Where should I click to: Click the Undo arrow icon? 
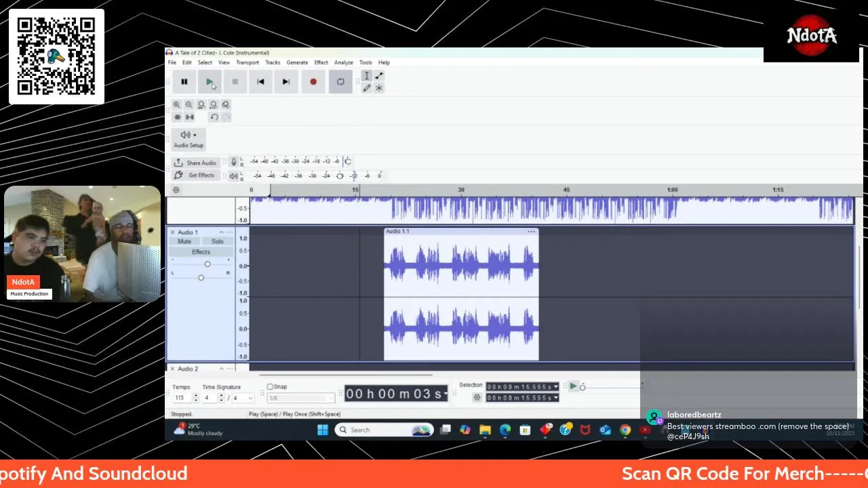pos(214,117)
